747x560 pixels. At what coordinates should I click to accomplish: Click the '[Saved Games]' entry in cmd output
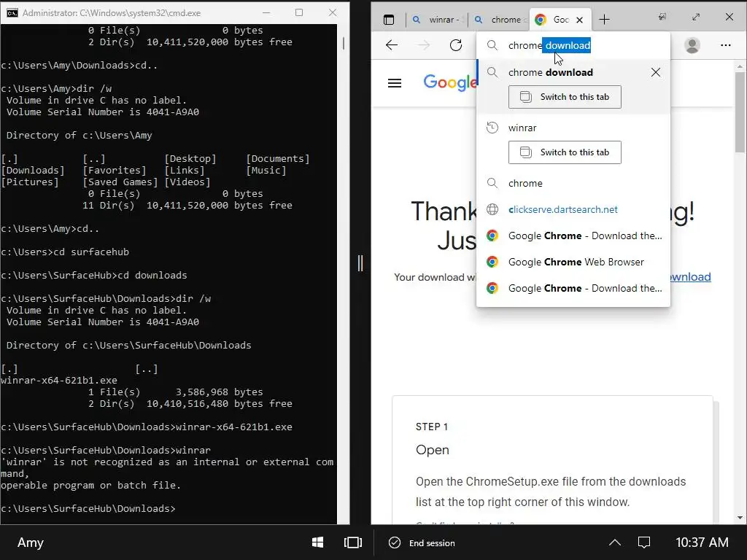click(x=120, y=182)
